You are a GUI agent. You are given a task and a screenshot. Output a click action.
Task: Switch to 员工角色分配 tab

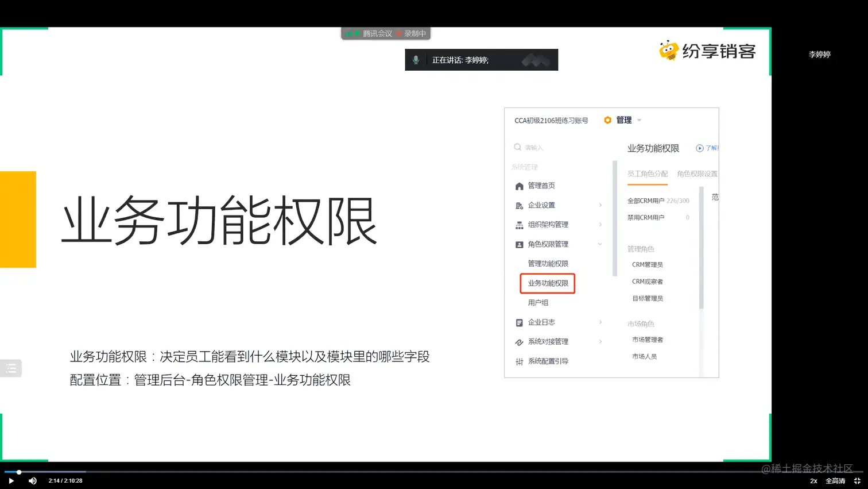pos(648,174)
